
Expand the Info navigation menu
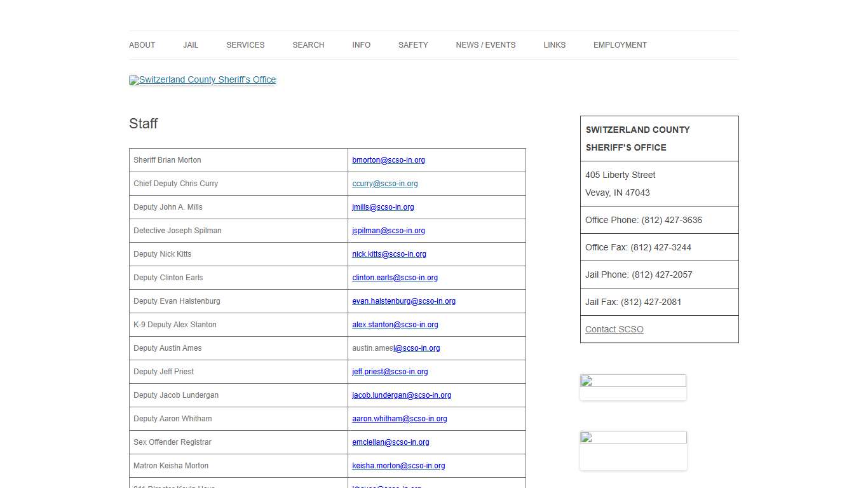[x=361, y=45]
